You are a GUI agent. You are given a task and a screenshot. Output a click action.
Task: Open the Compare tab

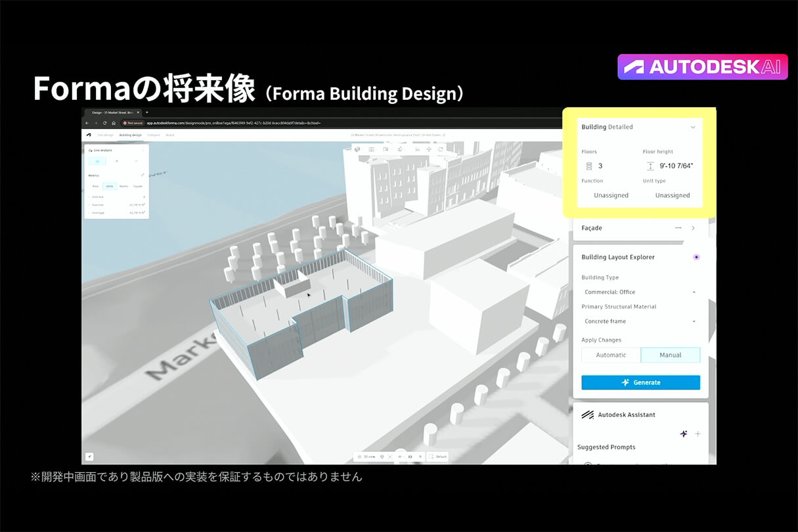154,135
